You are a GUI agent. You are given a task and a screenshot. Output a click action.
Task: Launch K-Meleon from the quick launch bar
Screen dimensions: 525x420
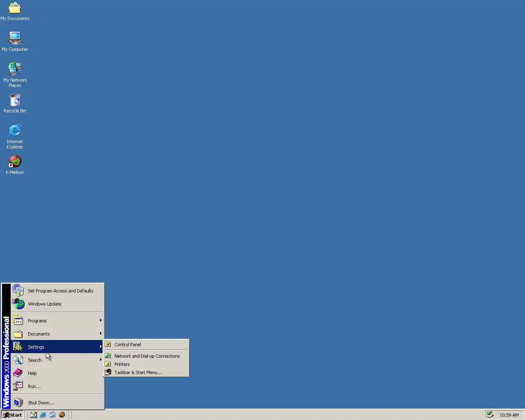62,415
